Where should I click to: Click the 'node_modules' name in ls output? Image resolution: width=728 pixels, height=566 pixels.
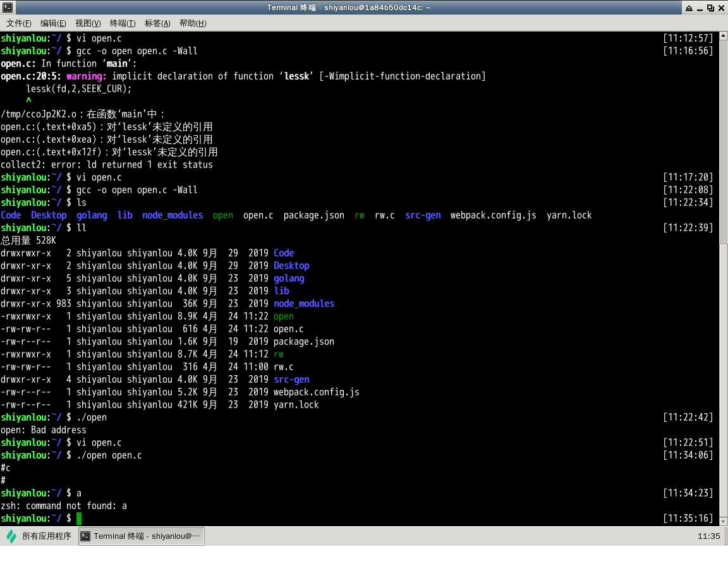point(173,215)
